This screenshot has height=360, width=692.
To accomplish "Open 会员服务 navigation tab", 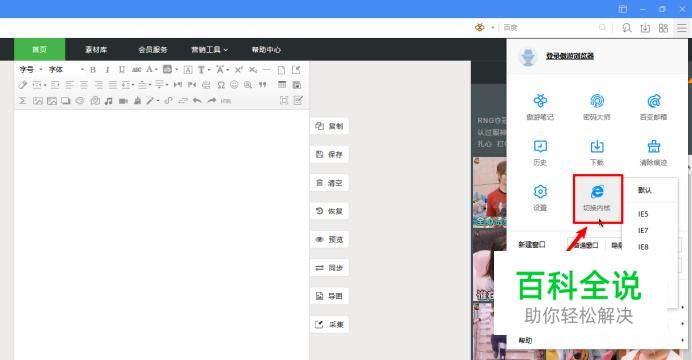I will pyautogui.click(x=153, y=49).
